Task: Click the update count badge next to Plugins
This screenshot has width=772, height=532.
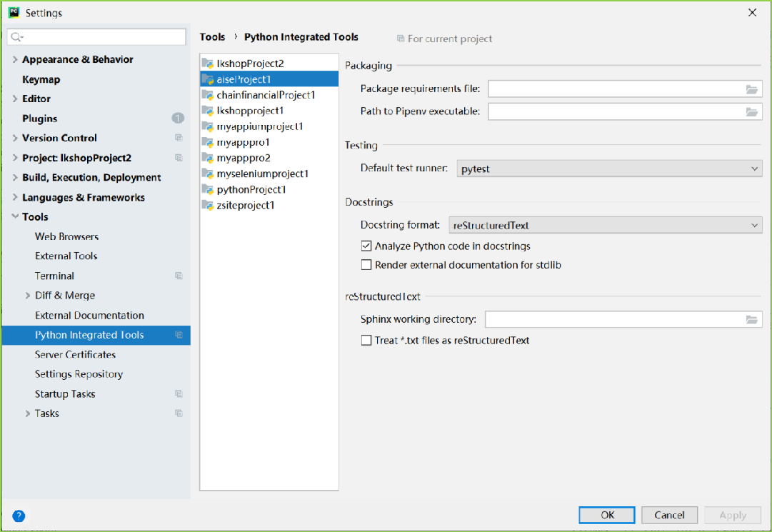Action: click(x=178, y=119)
